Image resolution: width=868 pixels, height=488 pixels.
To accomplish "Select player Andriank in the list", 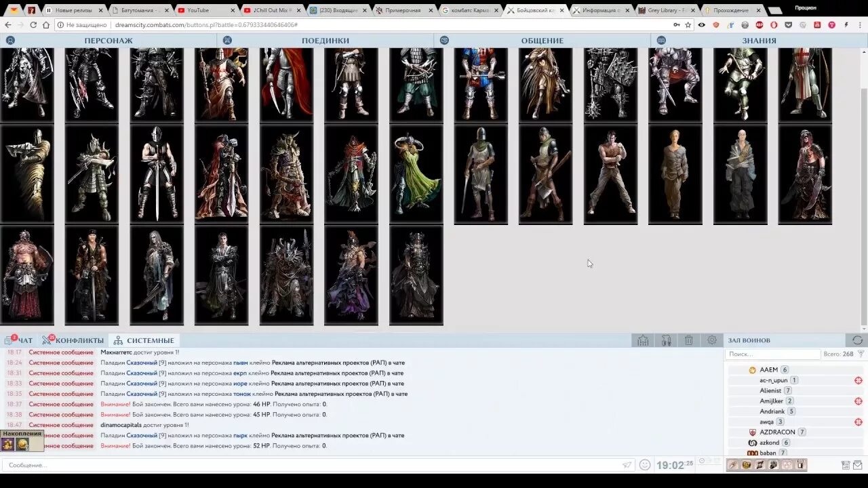I will coord(772,411).
